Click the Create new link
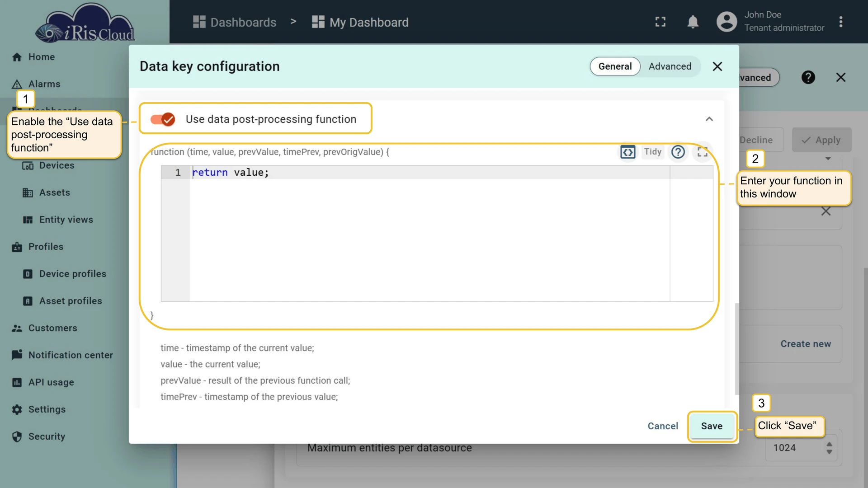Screen dimensions: 868x488 (x=806, y=344)
